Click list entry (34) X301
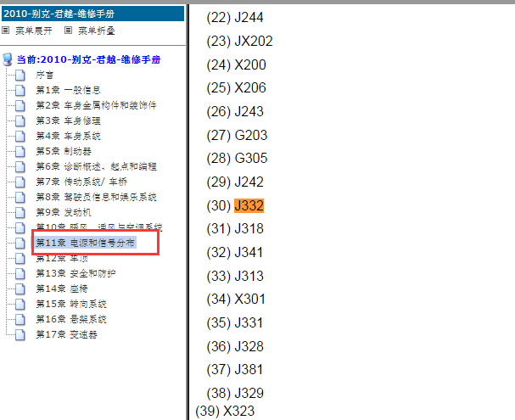The image size is (515, 420). [x=236, y=300]
